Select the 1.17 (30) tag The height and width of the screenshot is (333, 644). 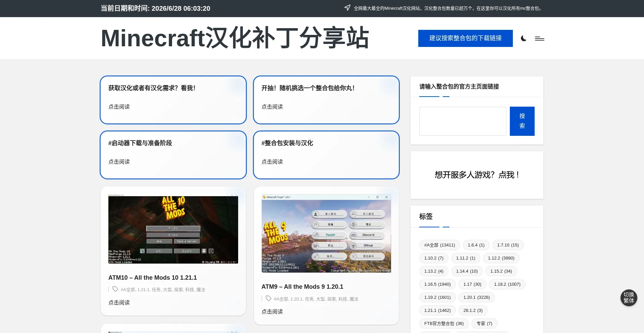(x=472, y=284)
